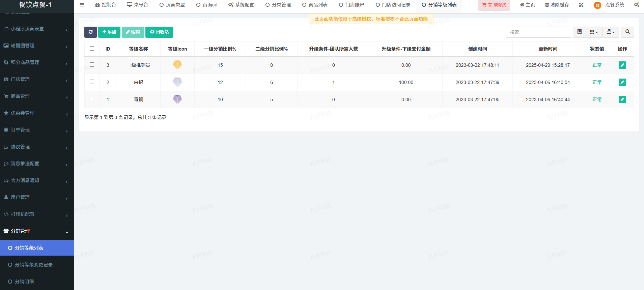Click edit icon for 一级推销员 row
This screenshot has width=644, height=290.
[x=622, y=65]
